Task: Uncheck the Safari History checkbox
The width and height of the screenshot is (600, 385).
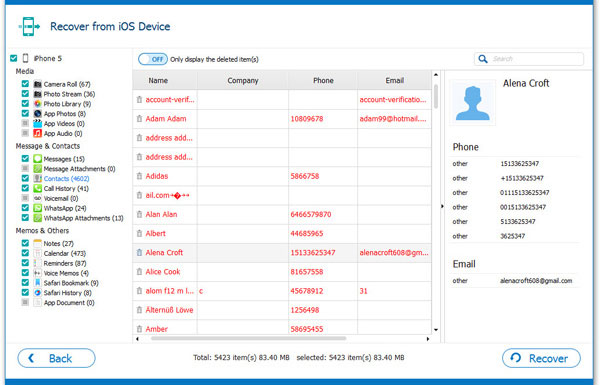Action: point(25,292)
